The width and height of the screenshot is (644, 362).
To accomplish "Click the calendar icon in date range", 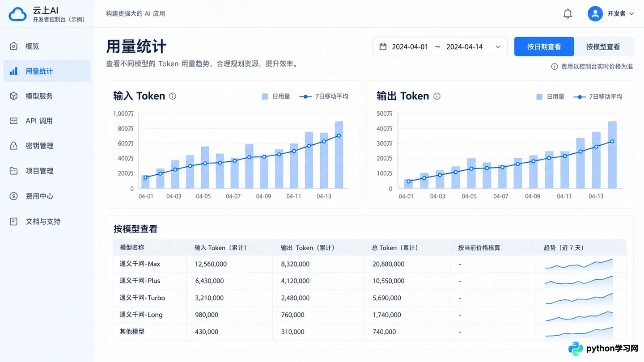I will (x=383, y=46).
